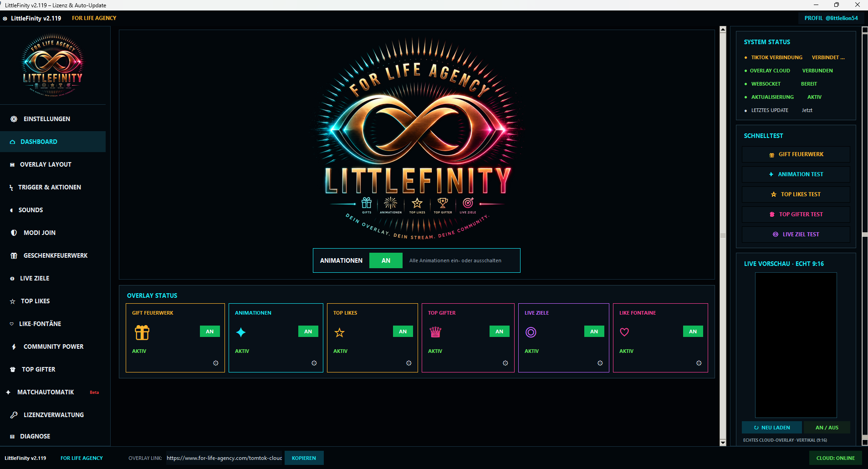Click the scrollbar up arrow of main area
Image resolution: width=868 pixels, height=469 pixels.
point(723,29)
